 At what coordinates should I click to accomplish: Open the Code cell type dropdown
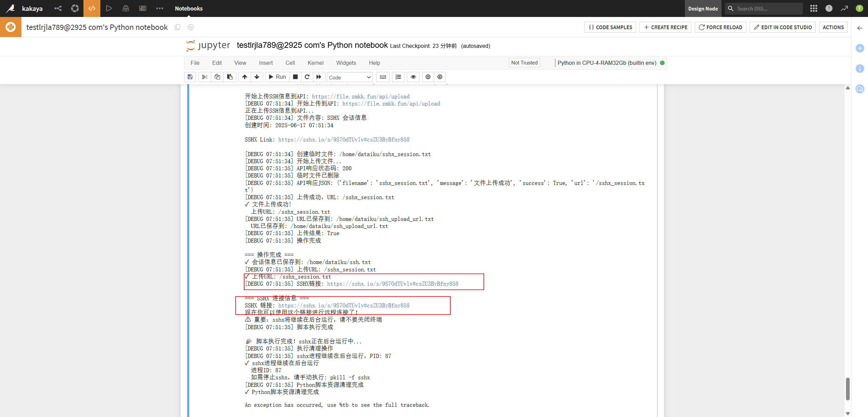coord(350,77)
